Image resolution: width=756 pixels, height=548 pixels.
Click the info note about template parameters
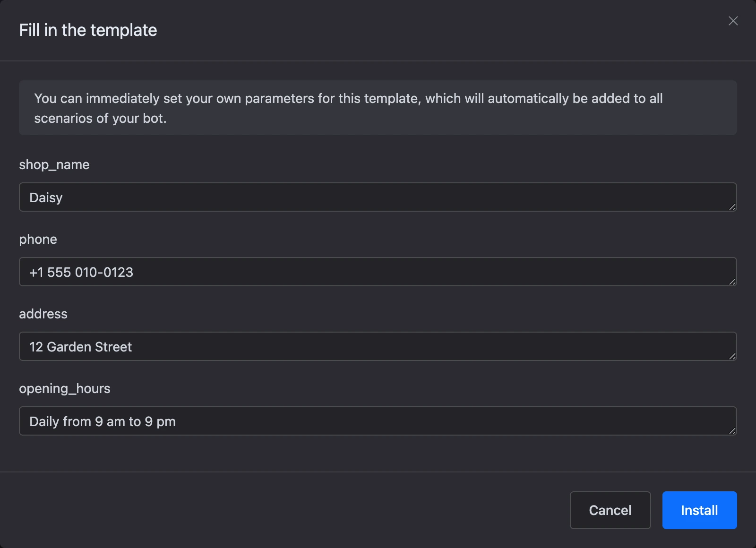coord(378,108)
